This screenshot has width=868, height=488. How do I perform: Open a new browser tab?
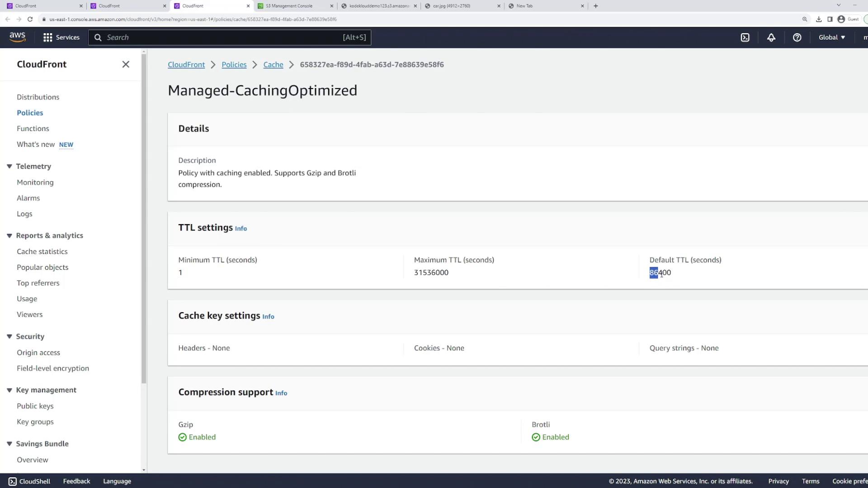(595, 6)
